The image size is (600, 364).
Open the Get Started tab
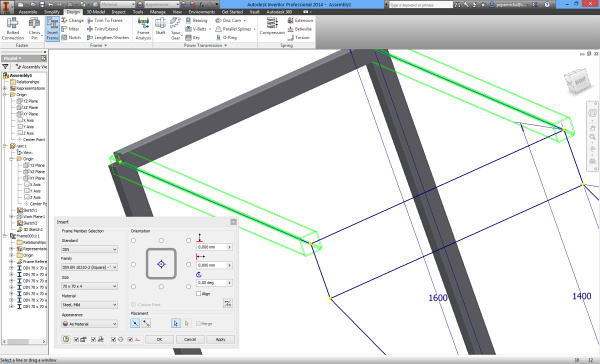tap(232, 12)
